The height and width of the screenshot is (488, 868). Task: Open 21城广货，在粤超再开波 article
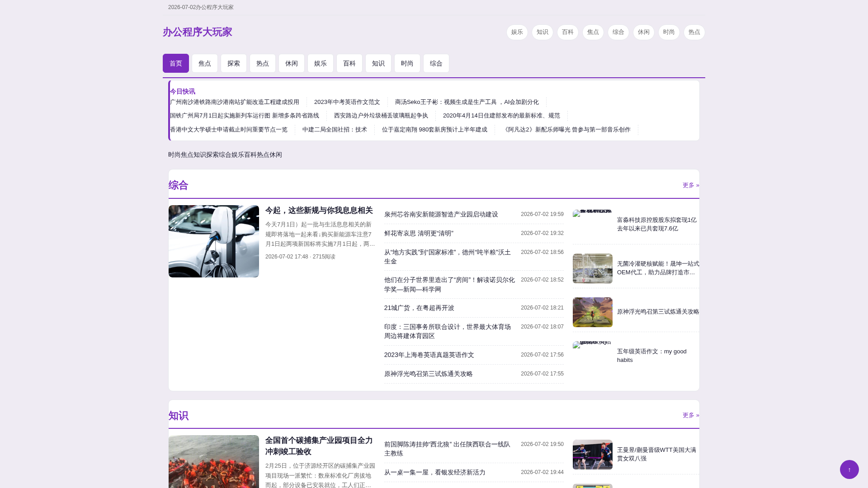(x=419, y=308)
